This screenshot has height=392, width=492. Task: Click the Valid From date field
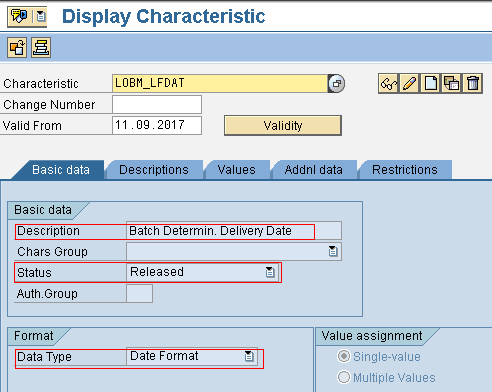point(157,125)
